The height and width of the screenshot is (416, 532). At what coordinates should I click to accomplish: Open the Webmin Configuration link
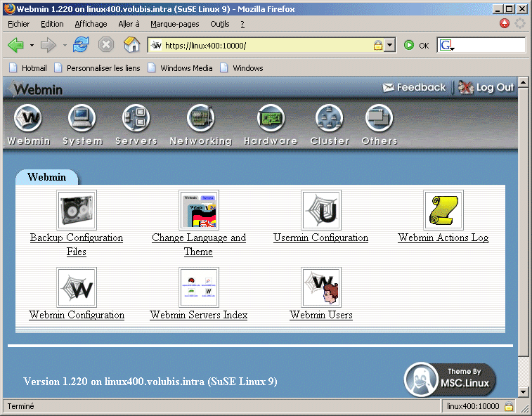click(77, 315)
